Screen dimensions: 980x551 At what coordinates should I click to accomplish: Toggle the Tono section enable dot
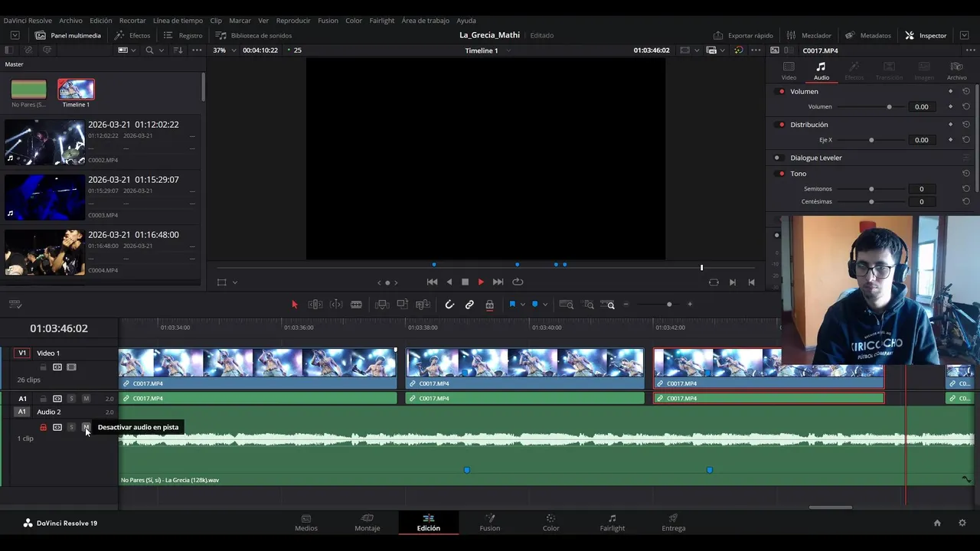click(781, 174)
